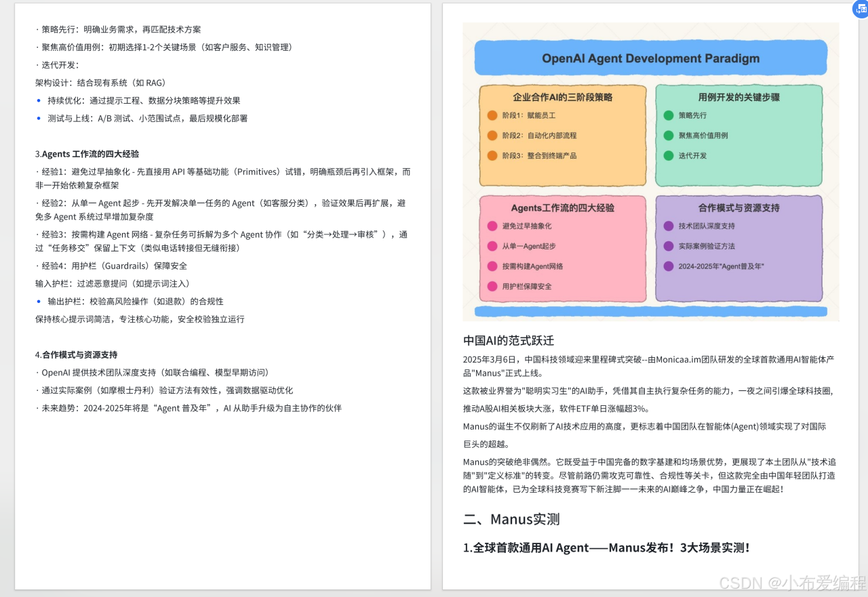Click the '迭代开发：' line in the left page
This screenshot has height=597, width=868.
57,65
